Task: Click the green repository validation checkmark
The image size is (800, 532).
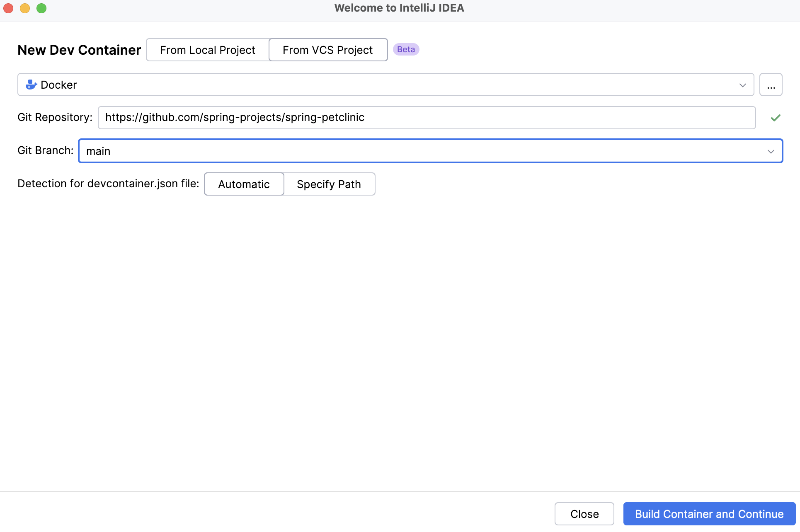Action: [x=776, y=118]
